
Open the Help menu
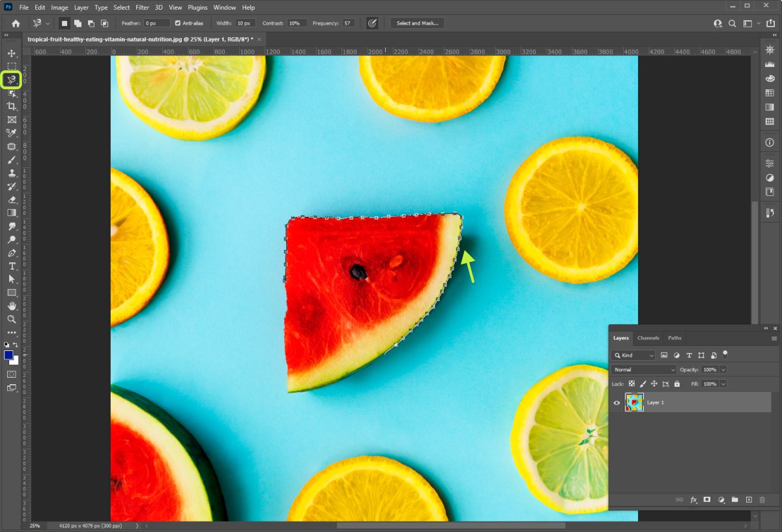[248, 8]
